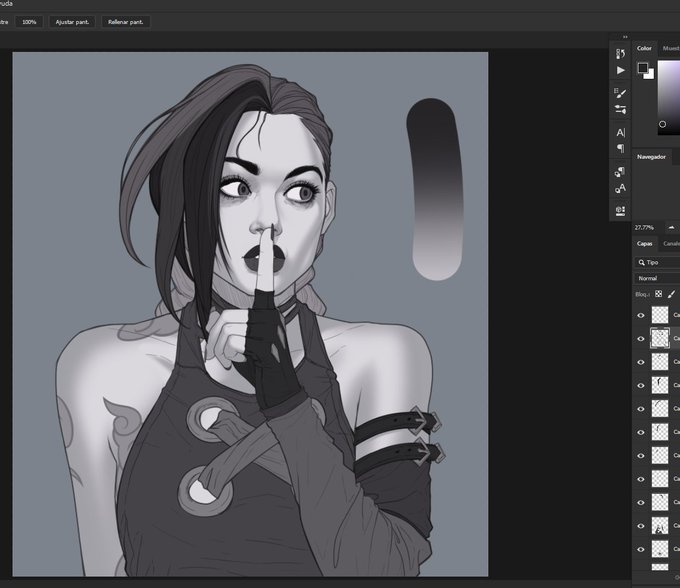
Task: Click the Ajustar pant. button
Action: coord(72,22)
